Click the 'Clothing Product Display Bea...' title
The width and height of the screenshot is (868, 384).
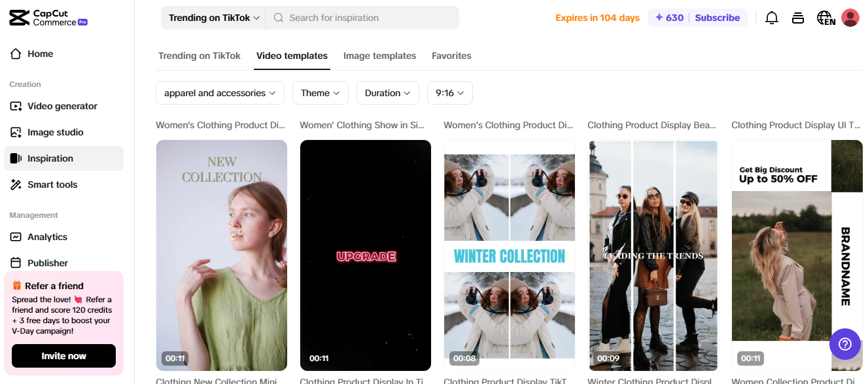click(x=651, y=125)
